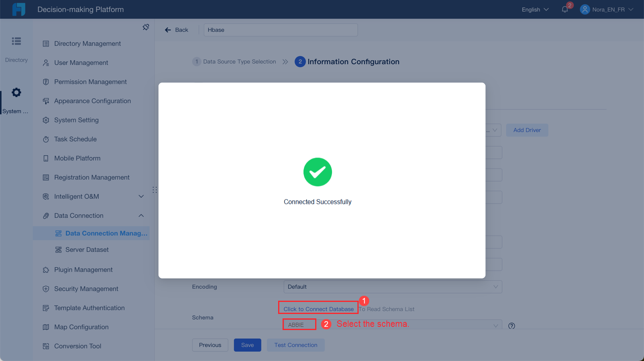Click the Previous button
The height and width of the screenshot is (361, 644).
click(210, 345)
